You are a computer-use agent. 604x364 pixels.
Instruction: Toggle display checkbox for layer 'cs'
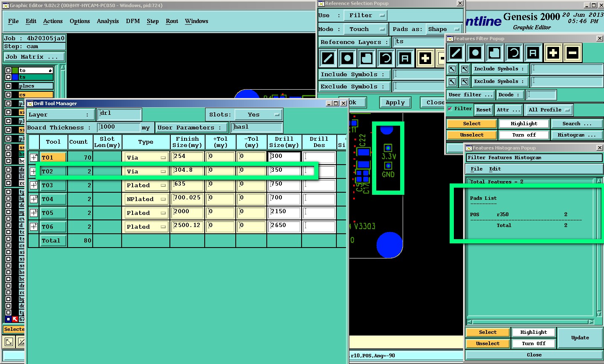(x=8, y=95)
